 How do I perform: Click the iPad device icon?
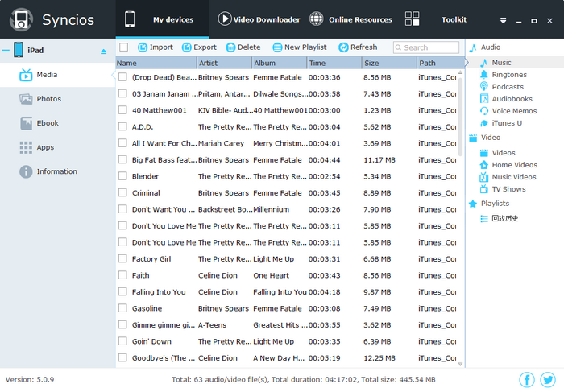point(19,50)
